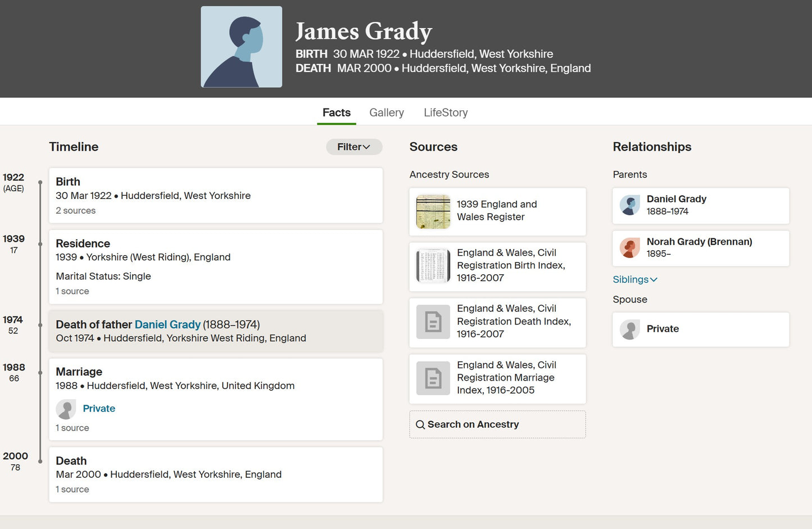Click Daniel Grady's avatar icon in Parents
812x529 pixels.
pos(630,205)
